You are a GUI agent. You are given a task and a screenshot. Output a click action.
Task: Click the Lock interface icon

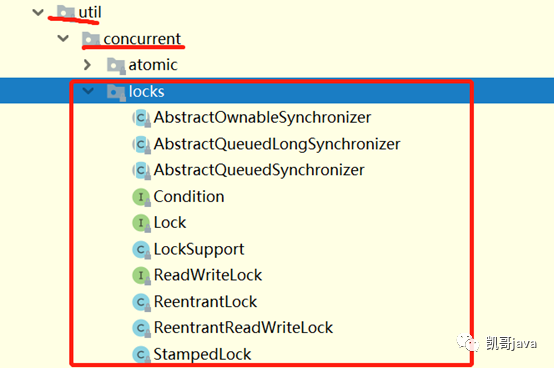click(x=141, y=223)
